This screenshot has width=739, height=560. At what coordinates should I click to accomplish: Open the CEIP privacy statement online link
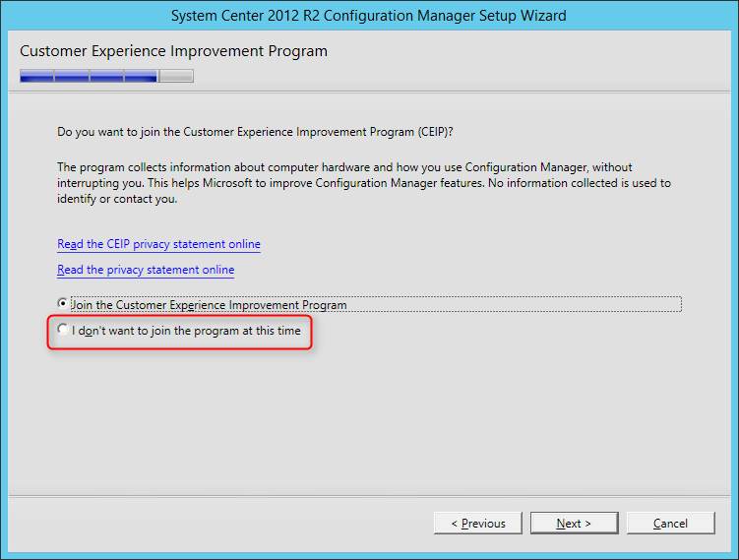coord(158,244)
